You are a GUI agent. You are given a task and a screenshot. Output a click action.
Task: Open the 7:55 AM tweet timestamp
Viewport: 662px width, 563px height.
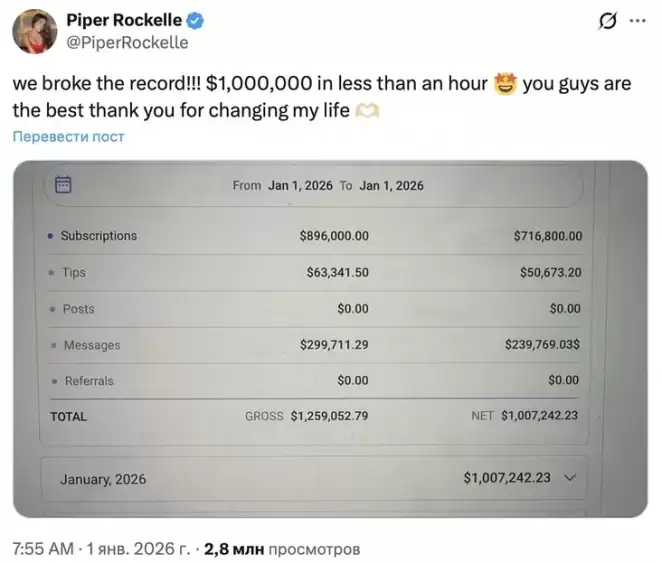pyautogui.click(x=43, y=549)
